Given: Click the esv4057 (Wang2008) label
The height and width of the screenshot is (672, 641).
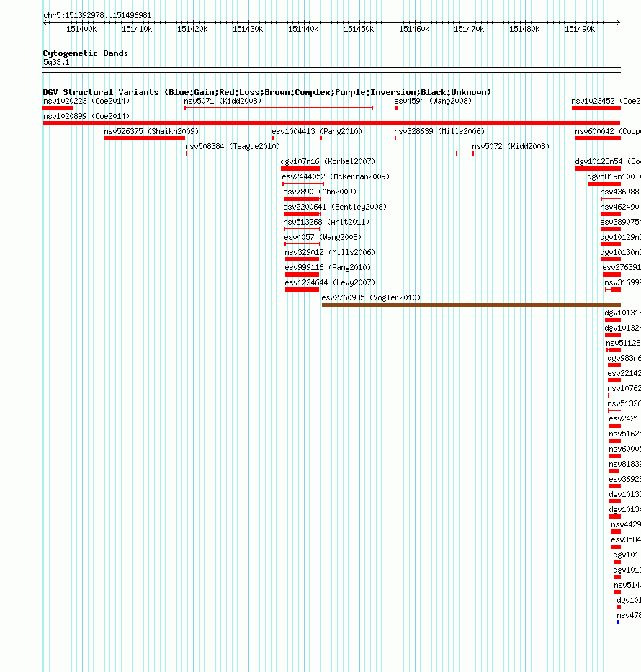Looking at the screenshot, I should tap(323, 237).
